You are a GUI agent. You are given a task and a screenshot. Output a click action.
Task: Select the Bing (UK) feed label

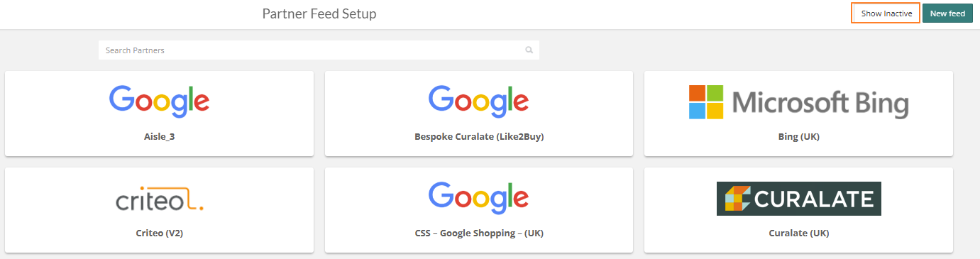(x=798, y=136)
